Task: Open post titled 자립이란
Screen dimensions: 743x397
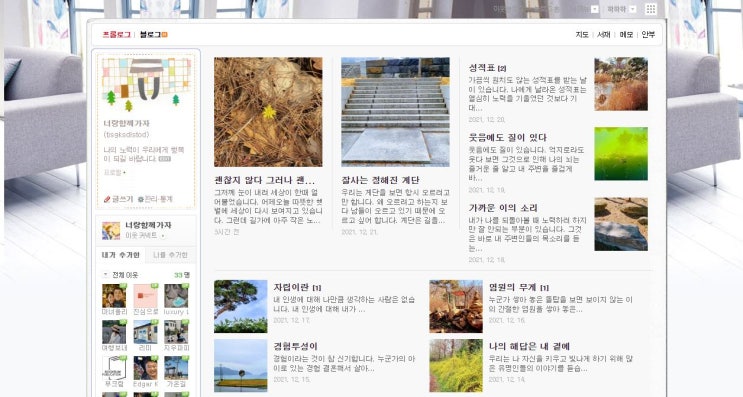Action: [x=291, y=287]
